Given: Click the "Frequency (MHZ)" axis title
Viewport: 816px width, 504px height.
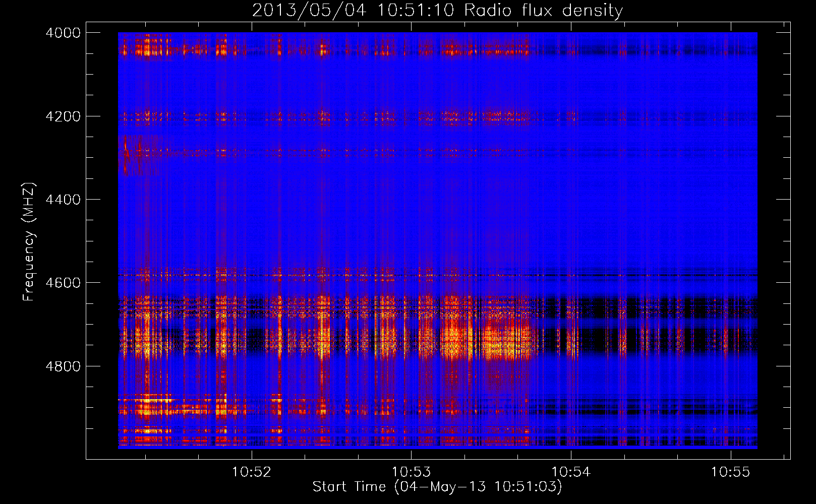Looking at the screenshot, I should 29,242.
